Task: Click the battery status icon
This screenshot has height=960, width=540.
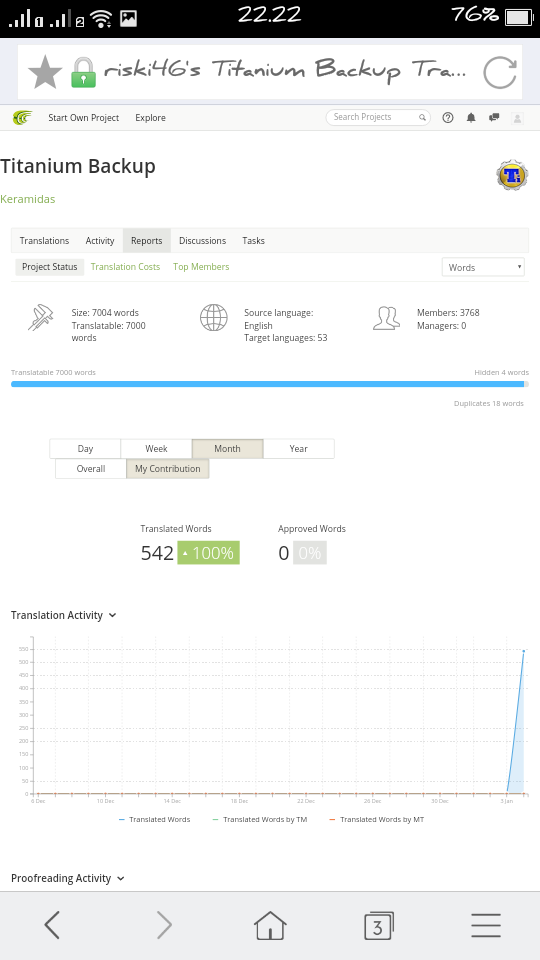Action: 519,17
